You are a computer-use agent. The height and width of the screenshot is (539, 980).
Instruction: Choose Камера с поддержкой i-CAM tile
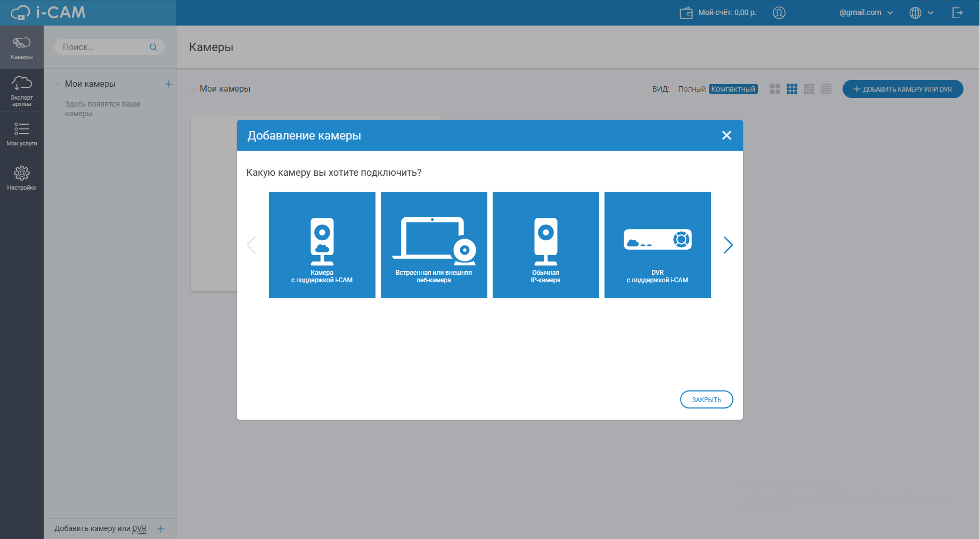pos(322,245)
